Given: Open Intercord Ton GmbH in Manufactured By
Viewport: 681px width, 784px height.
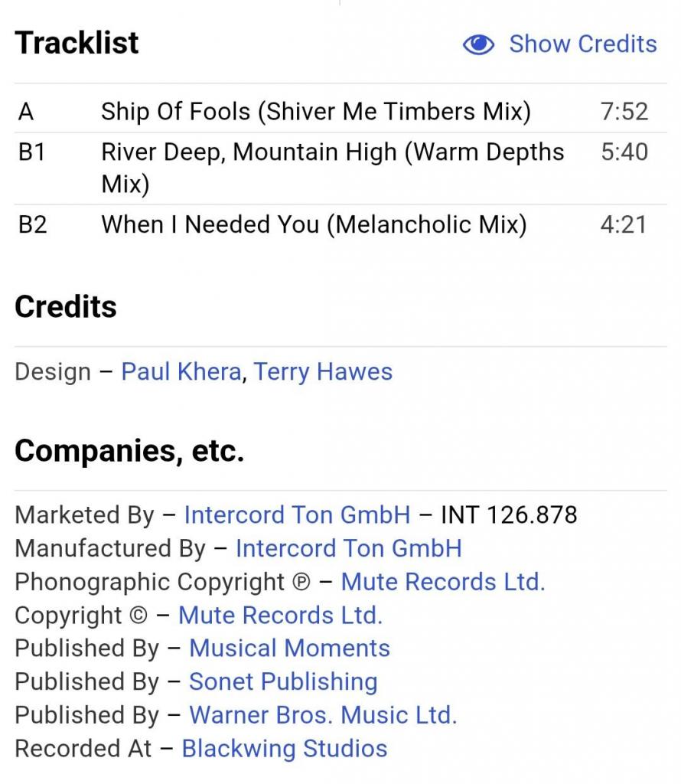Looking at the screenshot, I should [349, 548].
